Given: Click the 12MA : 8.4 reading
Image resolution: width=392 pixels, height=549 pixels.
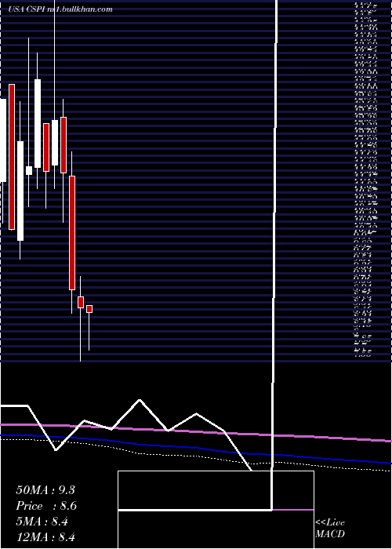Looking at the screenshot, I should [x=45, y=537].
